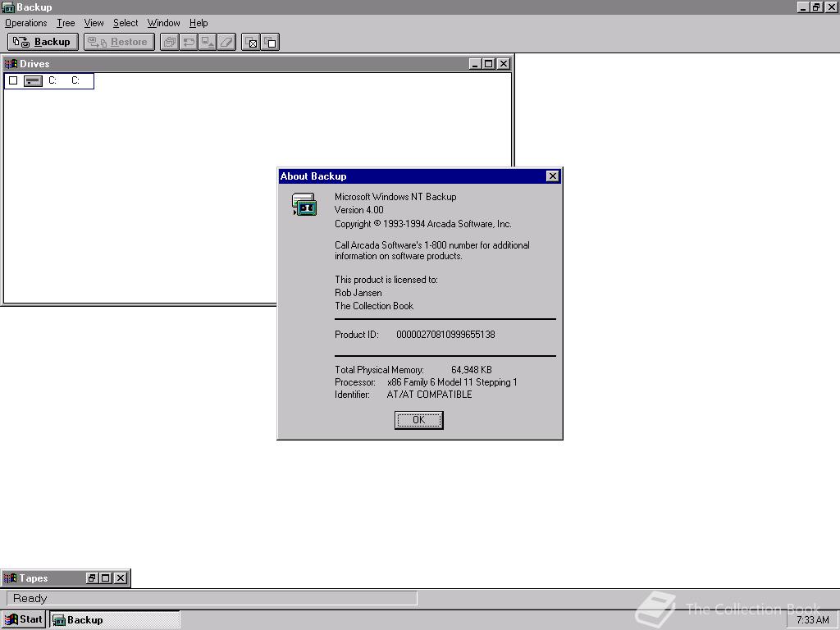Confirm About Backup dialog with OK

pyautogui.click(x=418, y=420)
